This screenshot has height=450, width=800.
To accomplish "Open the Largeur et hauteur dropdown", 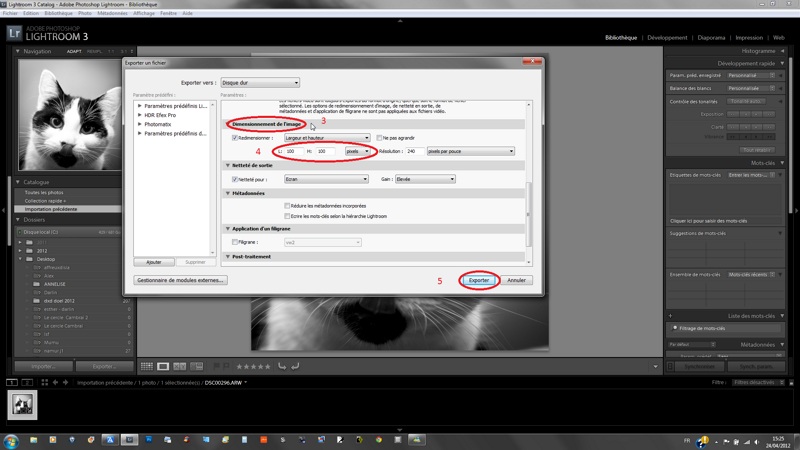I will point(327,138).
